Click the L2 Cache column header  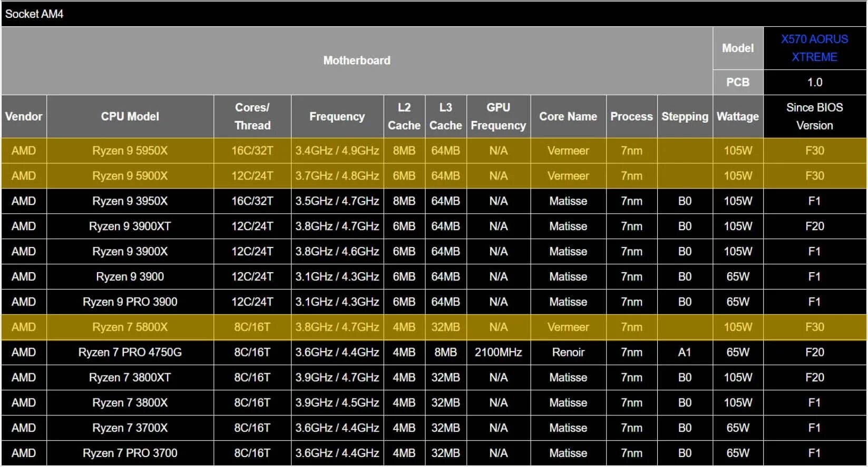click(x=404, y=116)
